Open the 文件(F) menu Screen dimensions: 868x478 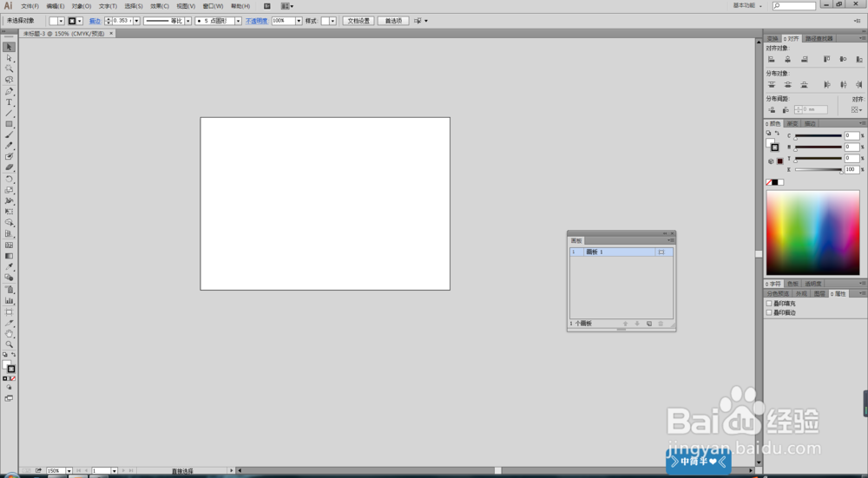(x=30, y=6)
